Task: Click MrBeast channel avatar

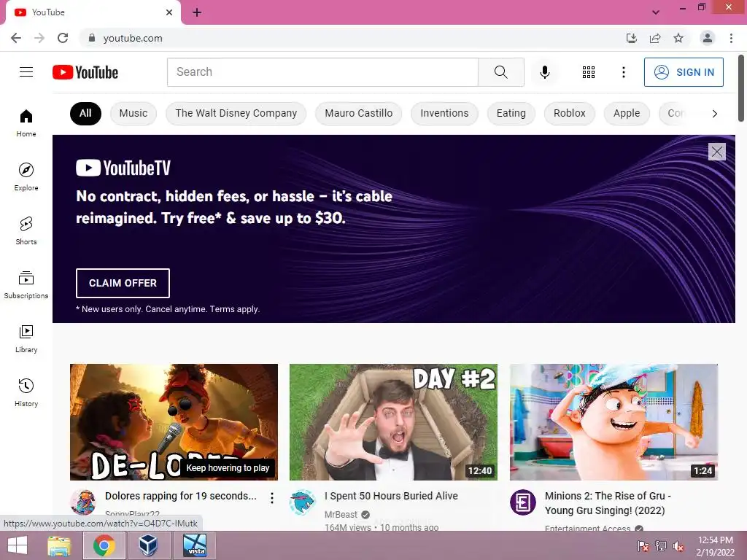Action: [303, 502]
